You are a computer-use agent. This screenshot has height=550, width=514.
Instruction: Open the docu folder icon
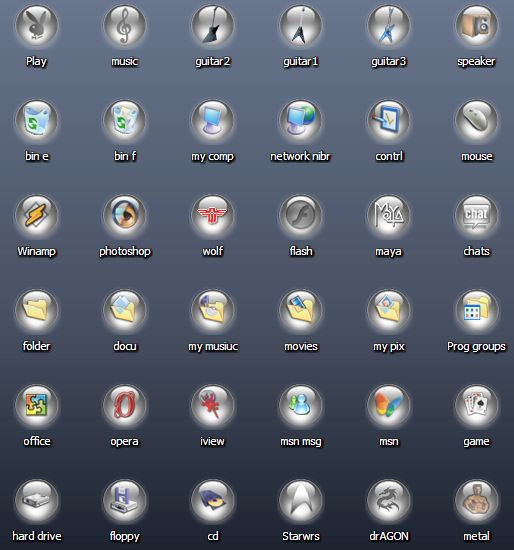click(125, 310)
